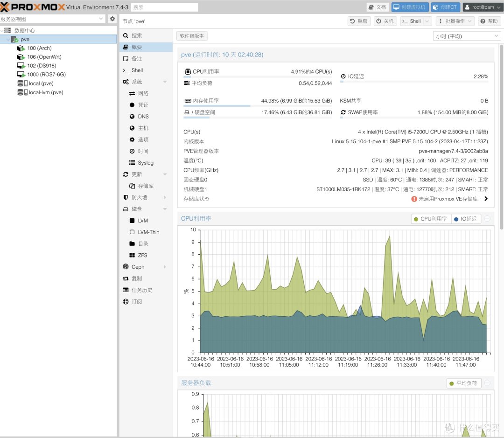
Task: Click the 创建虚拟机 button
Action: point(409,7)
